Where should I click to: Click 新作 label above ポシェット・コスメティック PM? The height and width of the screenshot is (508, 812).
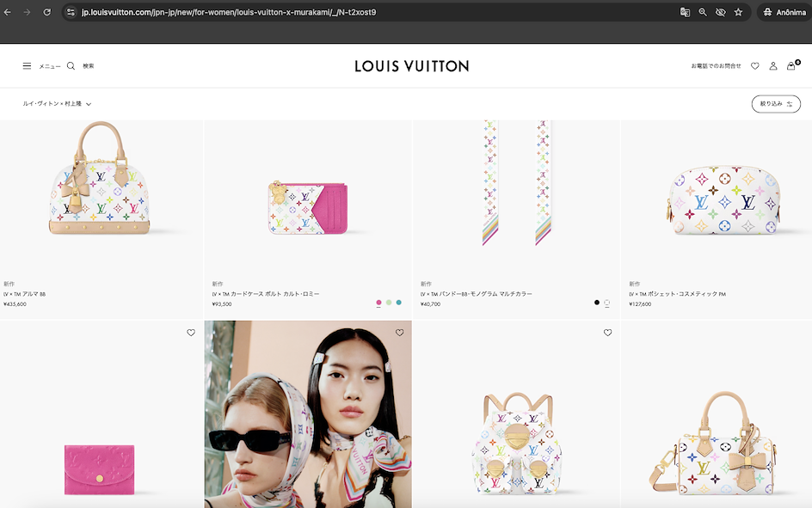point(635,284)
